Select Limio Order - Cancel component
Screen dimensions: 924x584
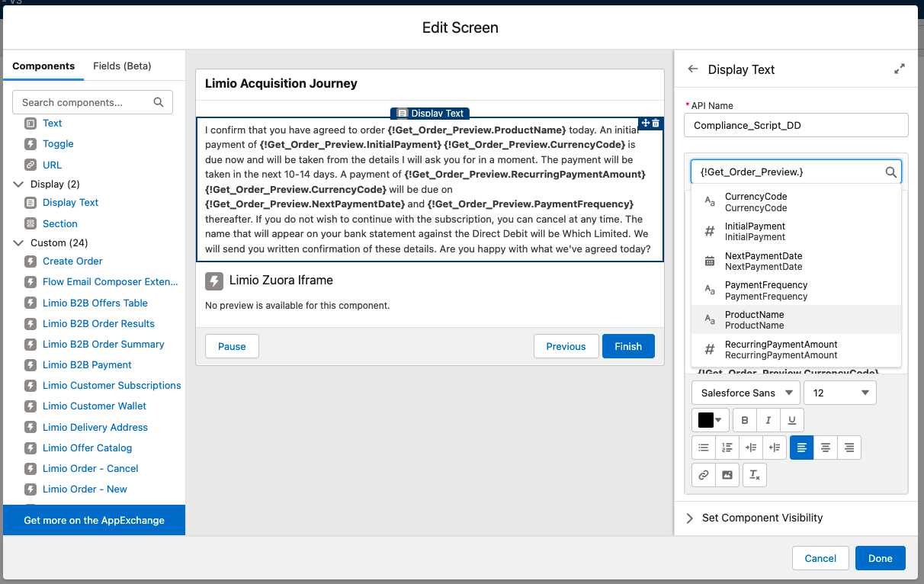tap(91, 468)
